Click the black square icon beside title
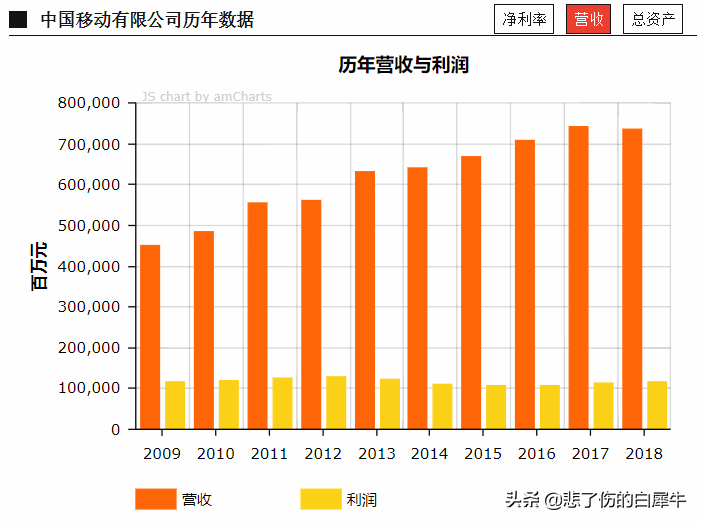 (x=18, y=20)
